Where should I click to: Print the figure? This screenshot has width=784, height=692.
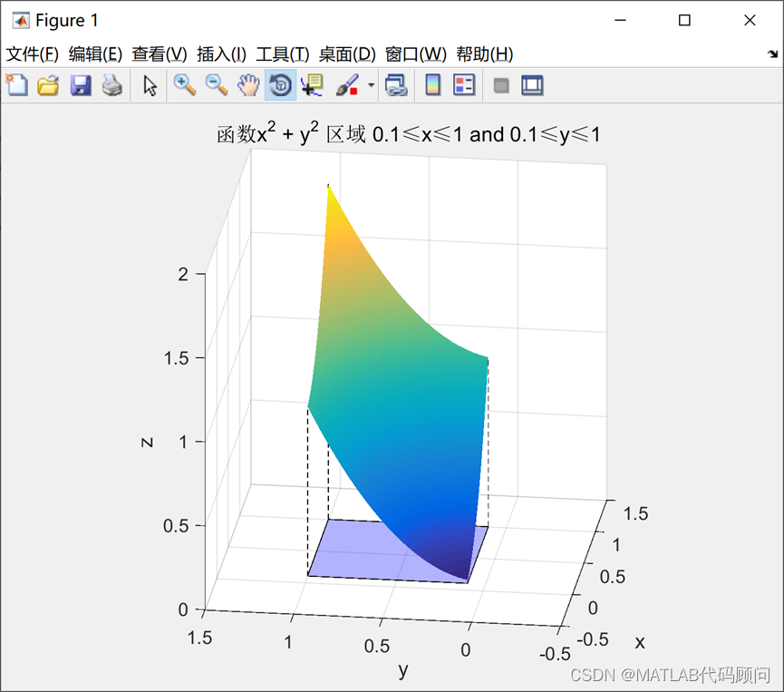[110, 84]
